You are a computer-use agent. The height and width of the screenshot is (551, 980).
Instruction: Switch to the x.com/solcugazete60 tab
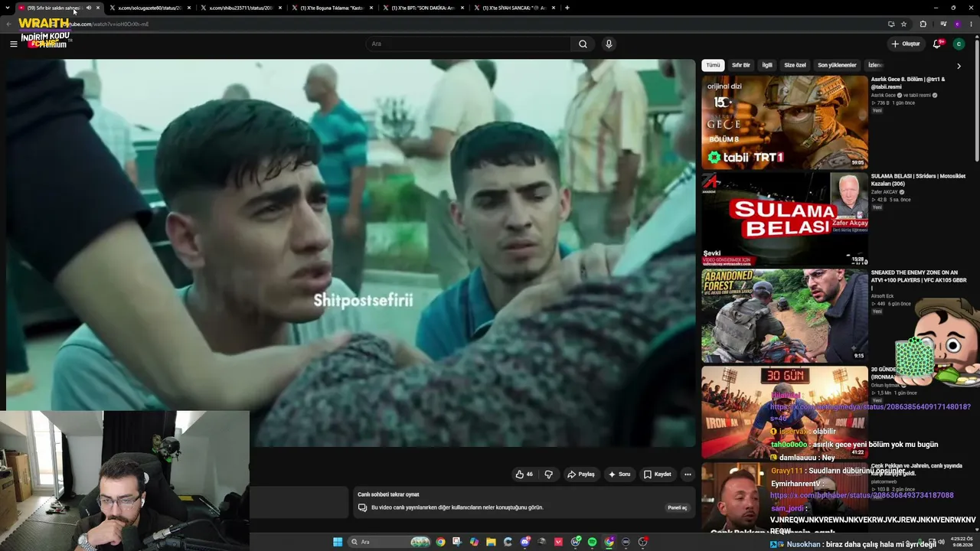[x=149, y=8]
